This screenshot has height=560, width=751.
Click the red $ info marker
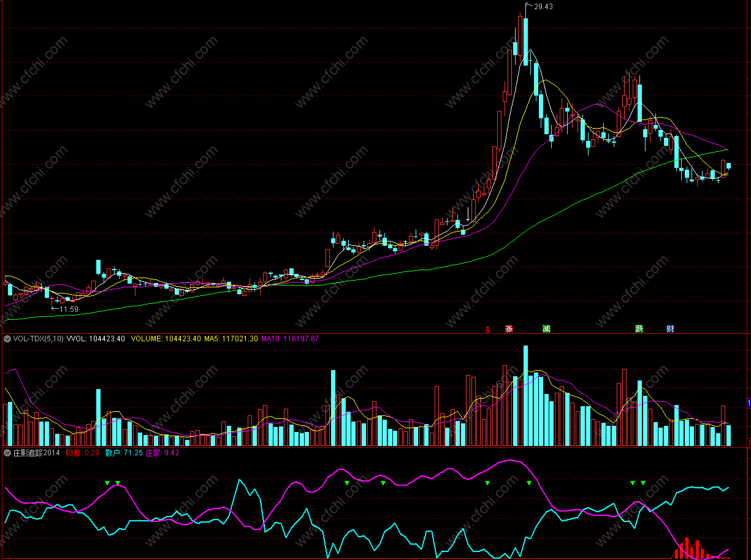point(488,329)
